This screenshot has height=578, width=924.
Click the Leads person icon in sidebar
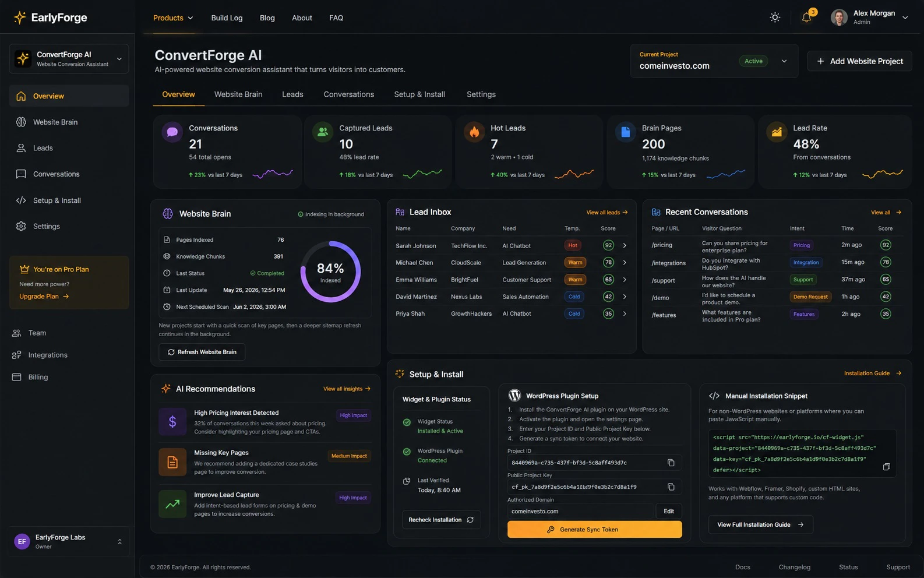tap(21, 148)
